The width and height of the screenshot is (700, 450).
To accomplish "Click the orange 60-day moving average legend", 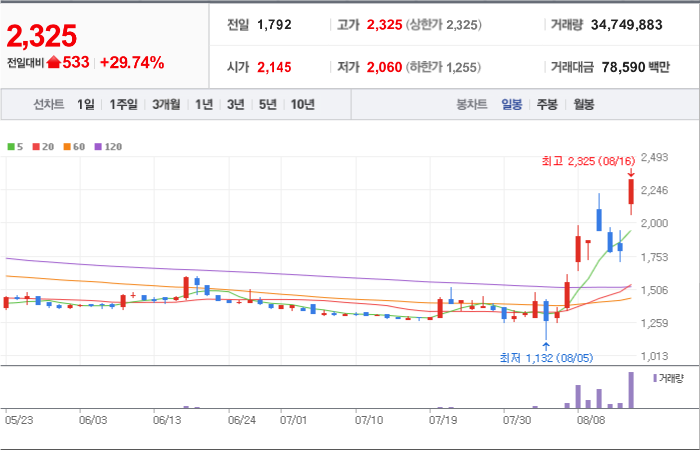I will (74, 147).
